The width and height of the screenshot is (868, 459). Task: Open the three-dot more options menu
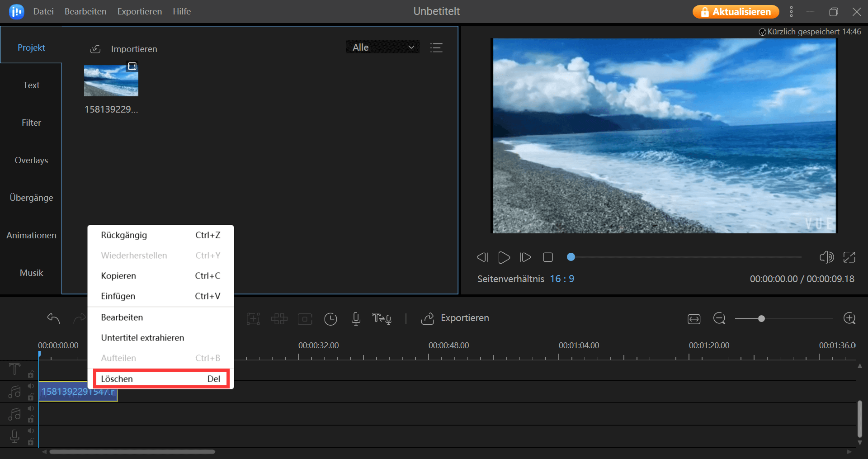coord(791,12)
